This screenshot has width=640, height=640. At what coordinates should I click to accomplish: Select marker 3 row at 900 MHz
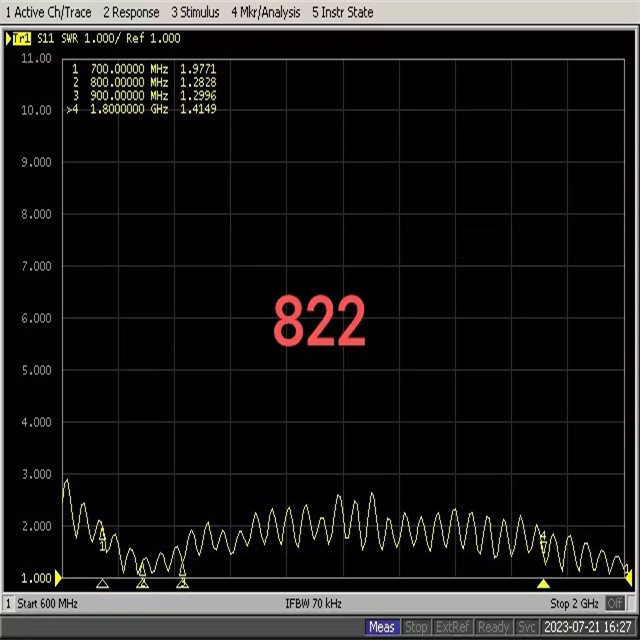point(143,95)
